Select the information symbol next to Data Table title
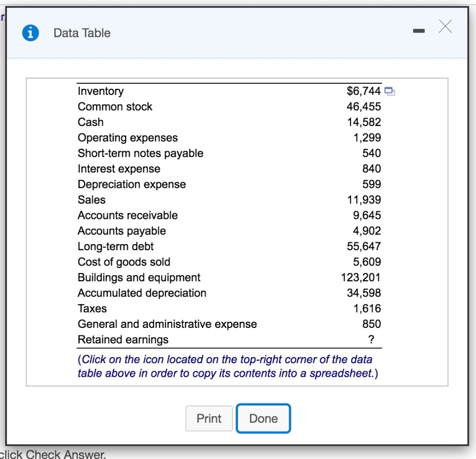 [x=30, y=33]
